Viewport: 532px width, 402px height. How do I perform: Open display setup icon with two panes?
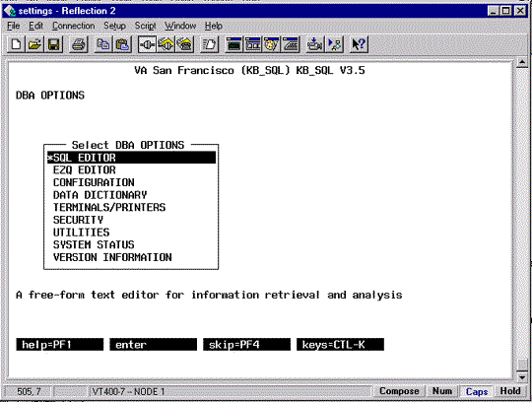click(253, 44)
